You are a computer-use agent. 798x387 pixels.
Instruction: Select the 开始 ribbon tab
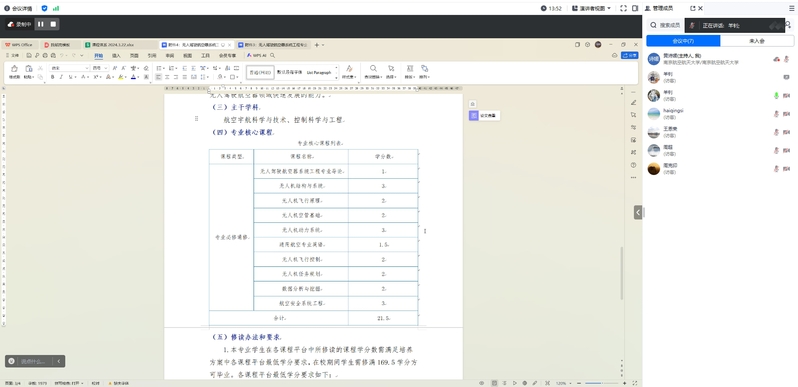[99, 55]
